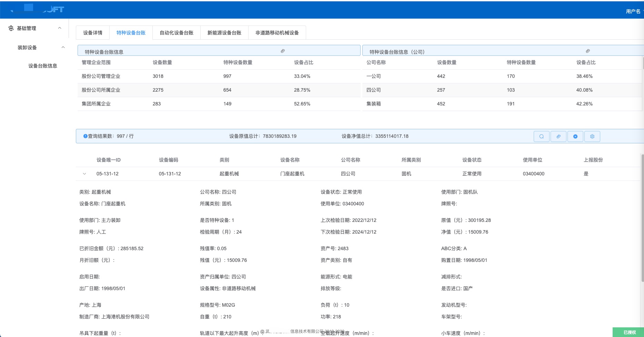
Task: Open the gear settings button in query bar
Action: click(592, 136)
